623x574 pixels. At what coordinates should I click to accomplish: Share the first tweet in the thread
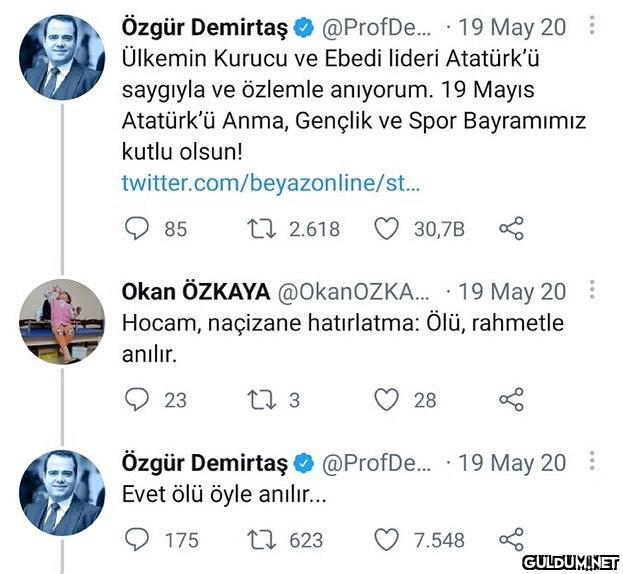(x=511, y=229)
